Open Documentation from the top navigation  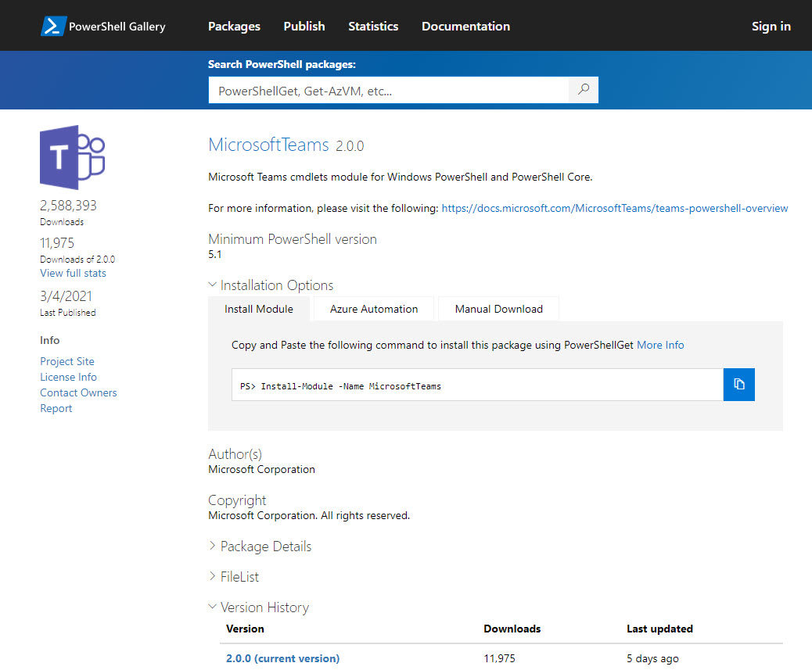(465, 27)
